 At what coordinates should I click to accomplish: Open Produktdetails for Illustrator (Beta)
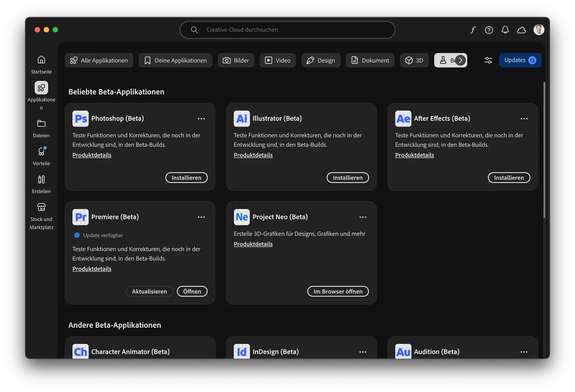click(x=253, y=155)
